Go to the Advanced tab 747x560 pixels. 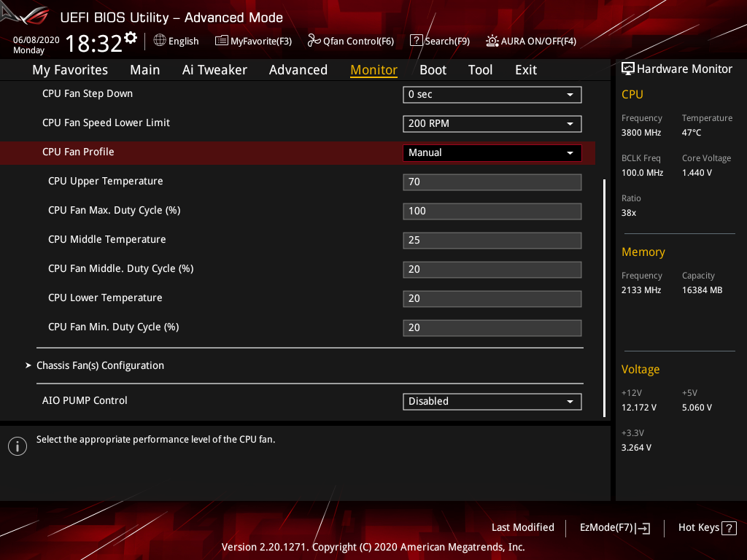click(298, 70)
